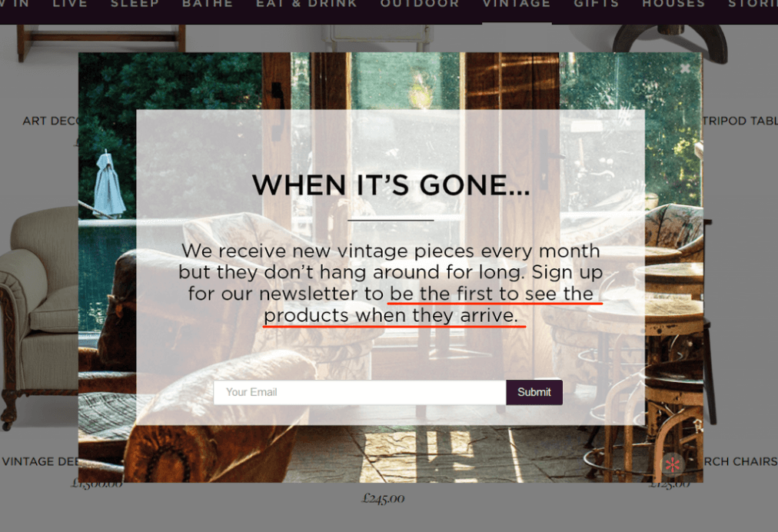
Task: Open the GIFTS menu item
Action: pyautogui.click(x=597, y=4)
